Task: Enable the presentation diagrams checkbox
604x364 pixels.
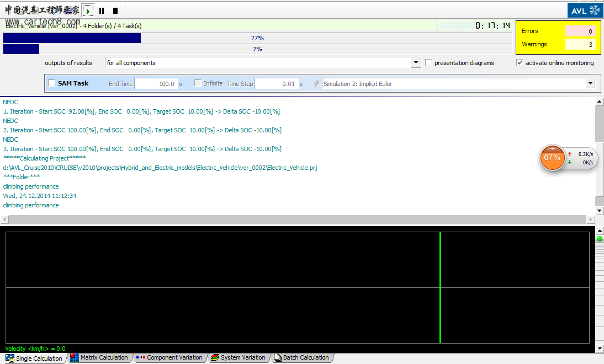Action: [x=428, y=62]
